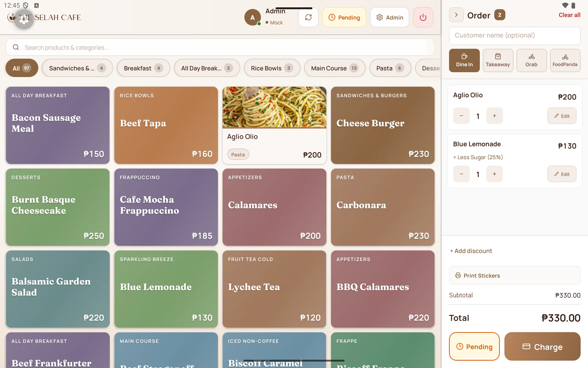Image resolution: width=588 pixels, height=368 pixels.
Task: Add Blue Lemonade product card
Action: [x=166, y=289]
